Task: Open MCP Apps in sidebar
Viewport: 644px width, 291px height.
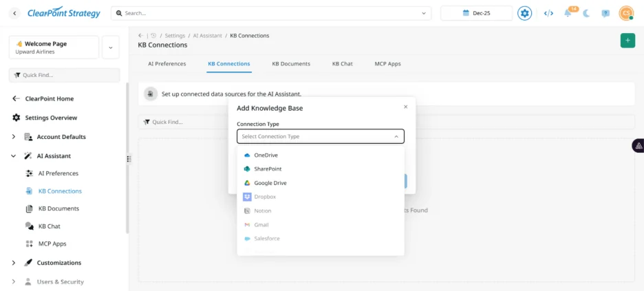Action: tap(52, 244)
